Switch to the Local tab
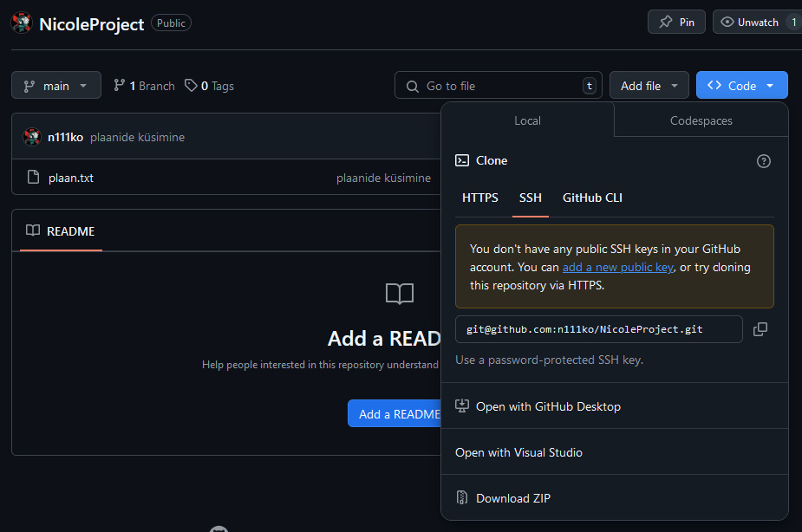802x532 pixels. (x=527, y=120)
